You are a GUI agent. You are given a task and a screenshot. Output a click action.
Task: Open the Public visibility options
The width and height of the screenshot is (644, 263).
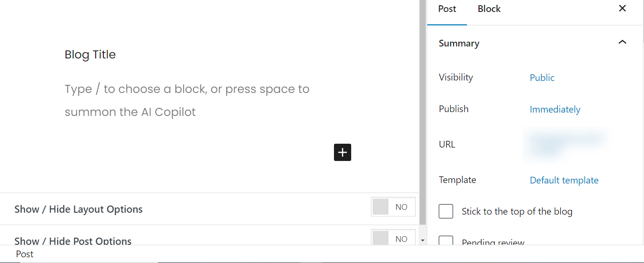tap(542, 78)
